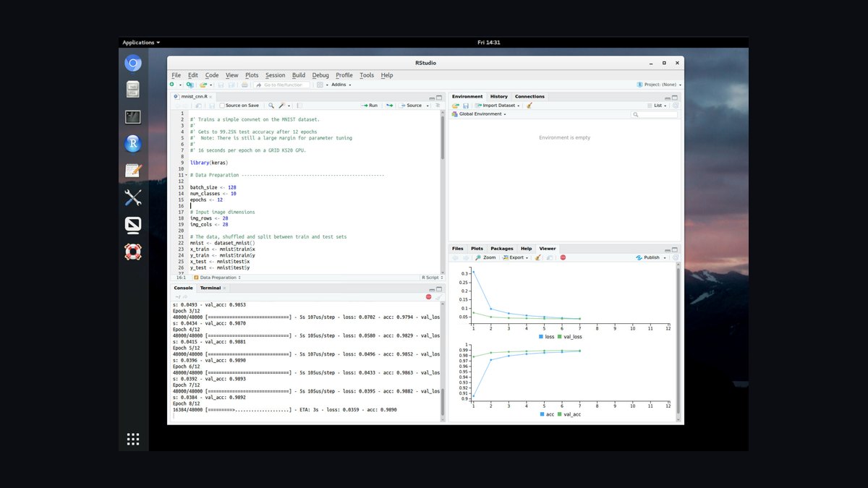Open the Session menu
The image size is (868, 488).
(x=275, y=75)
